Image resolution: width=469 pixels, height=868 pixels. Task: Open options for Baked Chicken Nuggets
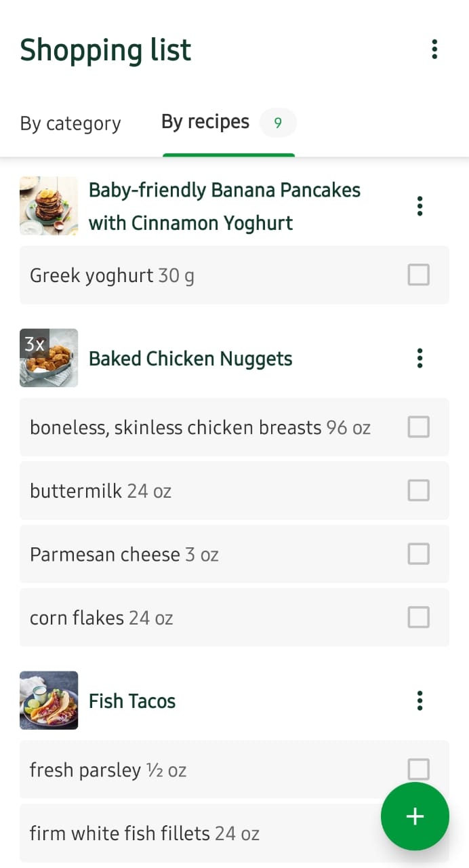click(420, 358)
